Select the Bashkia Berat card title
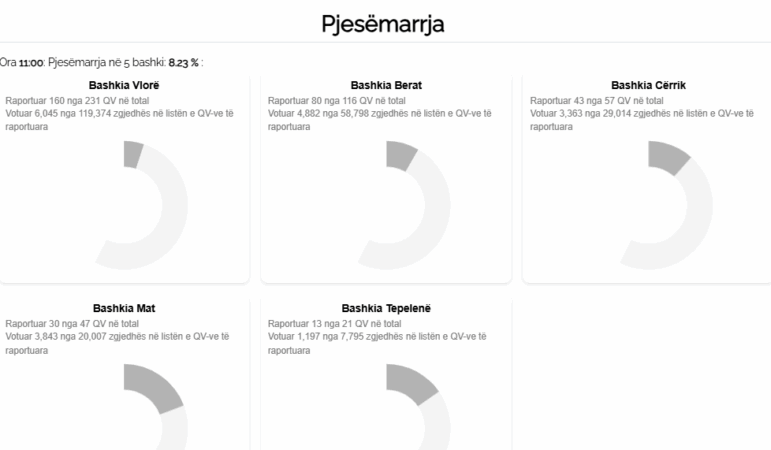This screenshot has height=450, width=771. tap(386, 85)
